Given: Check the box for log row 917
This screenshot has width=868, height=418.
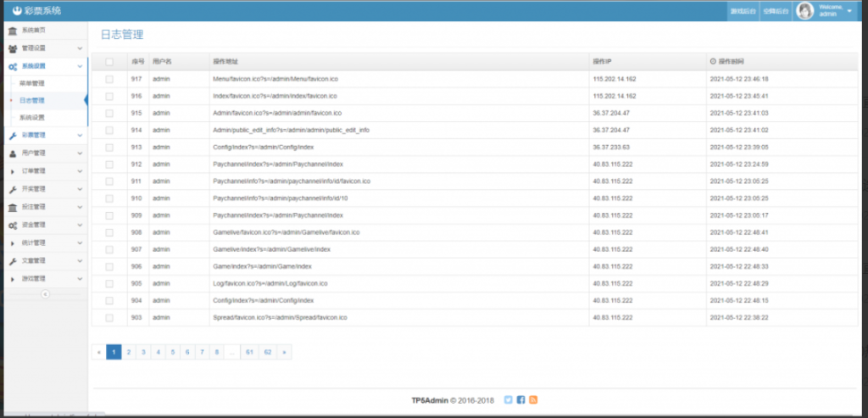Looking at the screenshot, I should coord(109,79).
